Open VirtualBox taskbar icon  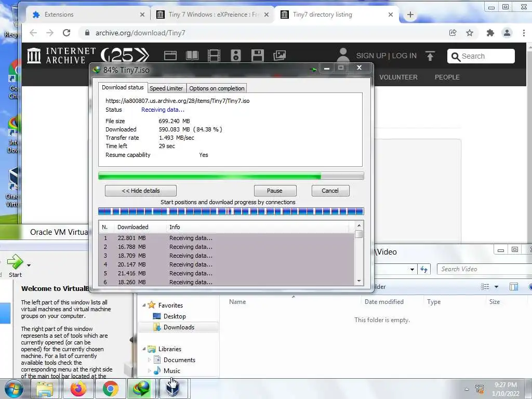point(172,389)
